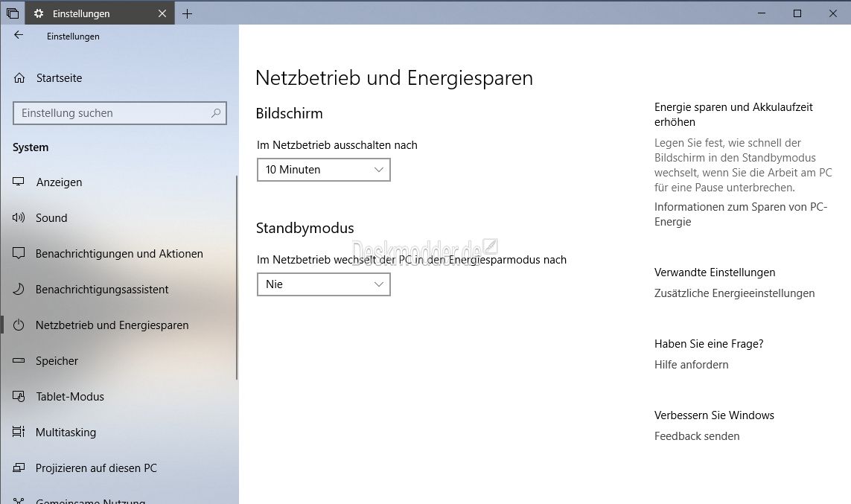
Task: Add a new tab with plus icon
Action: click(187, 13)
